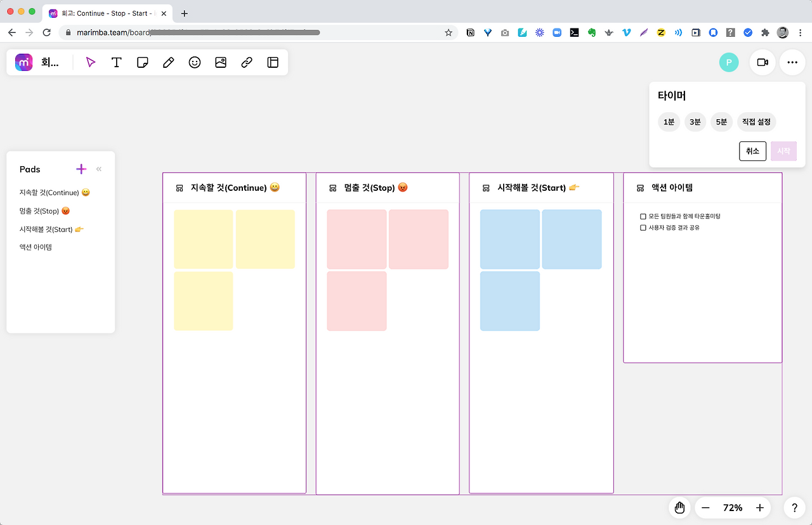Open the participant avatar labeled P
The height and width of the screenshot is (525, 812).
pyautogui.click(x=729, y=62)
